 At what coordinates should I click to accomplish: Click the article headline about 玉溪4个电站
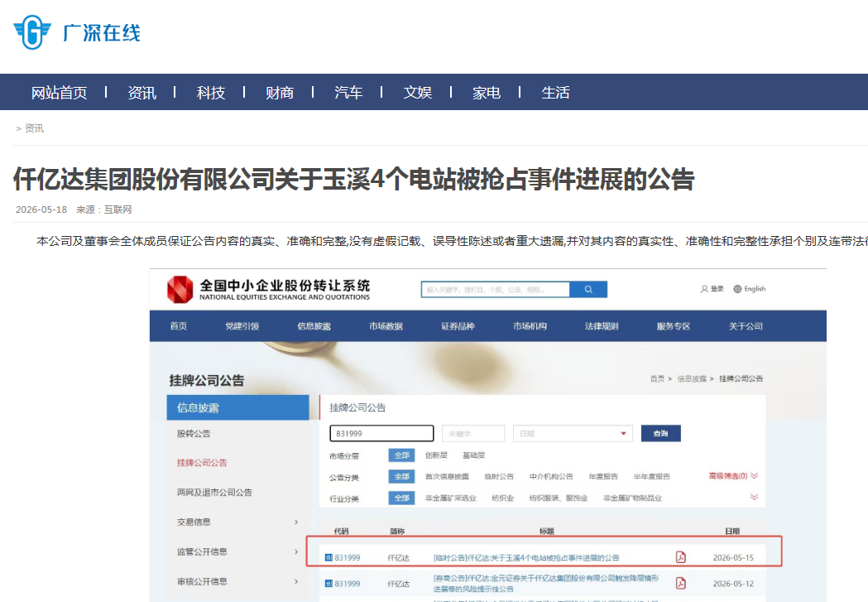point(353,179)
